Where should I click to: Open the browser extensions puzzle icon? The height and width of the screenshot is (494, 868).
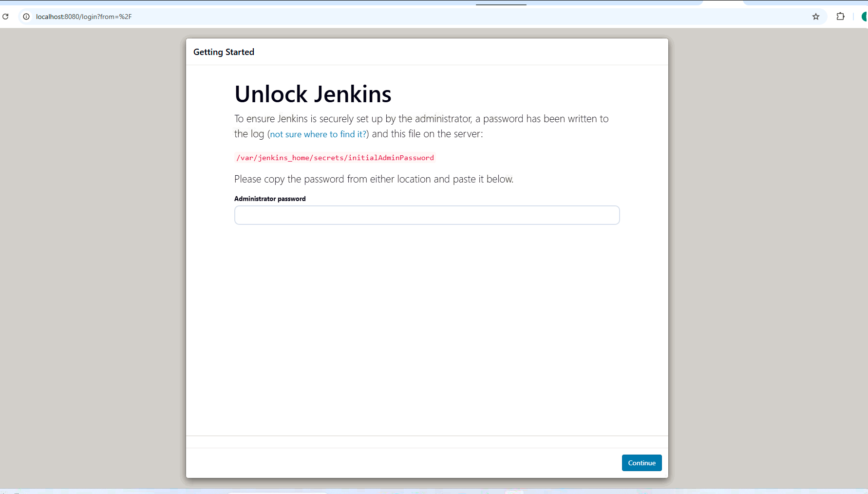tap(840, 17)
